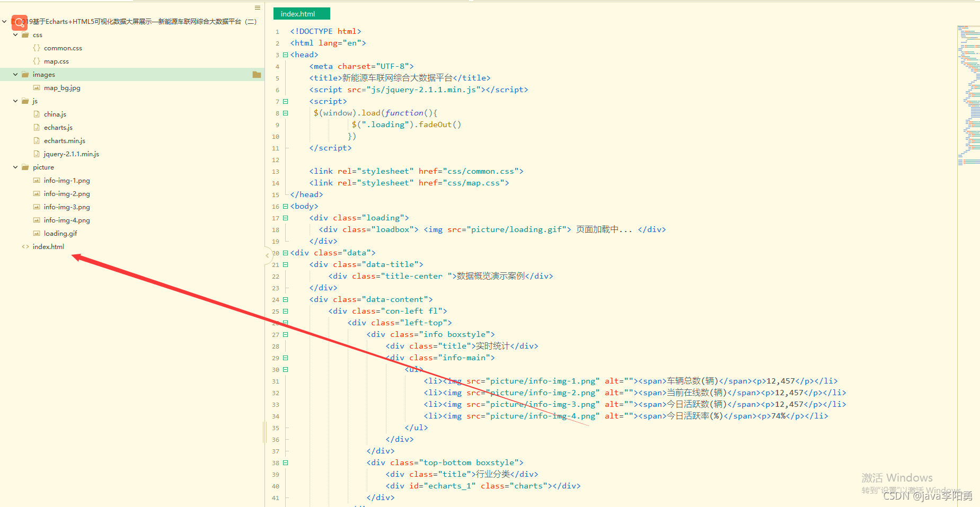Fold the data-title div at line 21
The width and height of the screenshot is (980, 507).
[286, 264]
